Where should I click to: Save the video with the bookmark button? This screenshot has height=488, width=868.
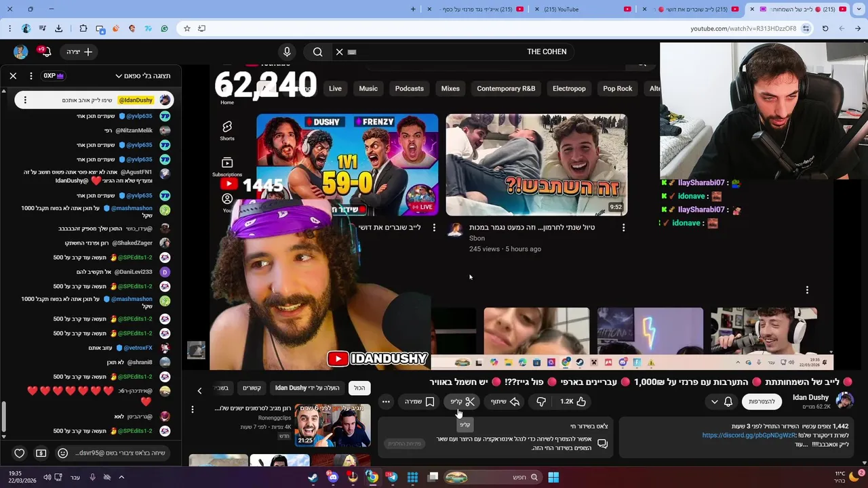pos(419,402)
